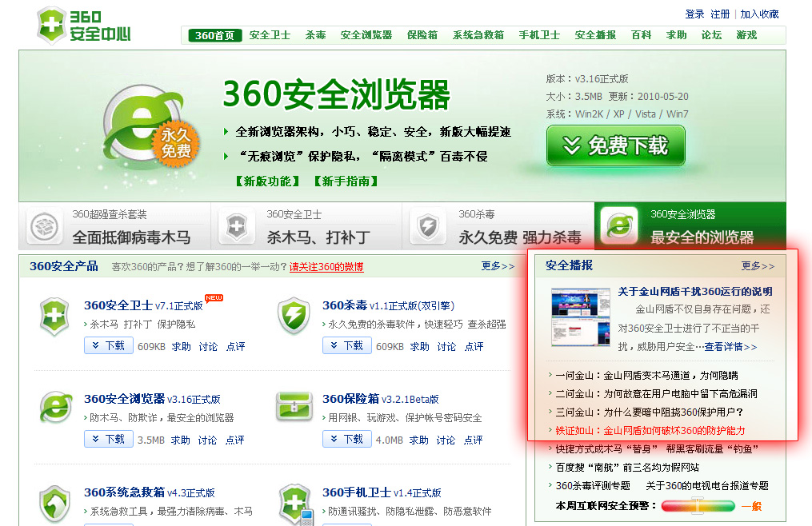The height and width of the screenshot is (526, 812).
Task: Click the 360杀毒 product green shield icon
Action: pos(294,315)
